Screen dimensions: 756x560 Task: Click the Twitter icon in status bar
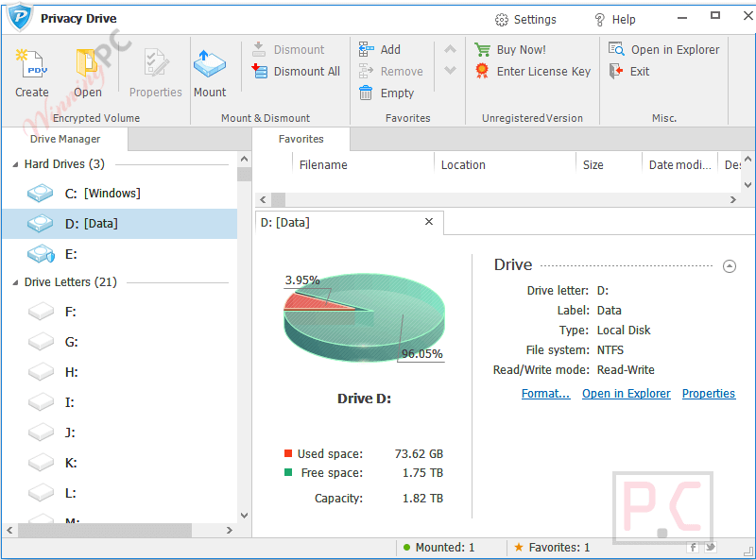click(x=711, y=548)
